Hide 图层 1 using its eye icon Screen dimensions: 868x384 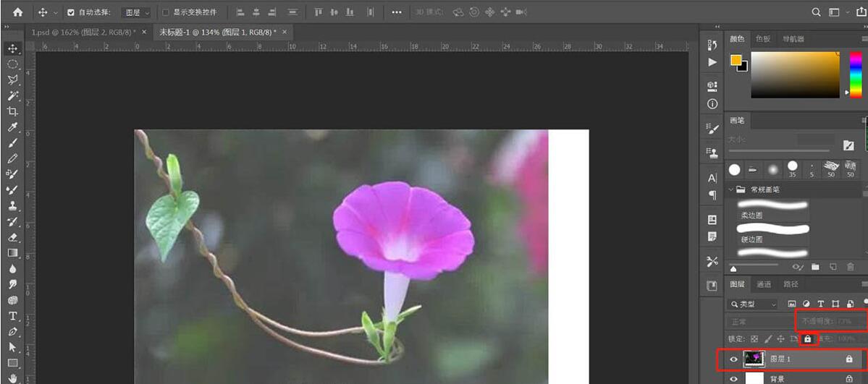(x=733, y=359)
